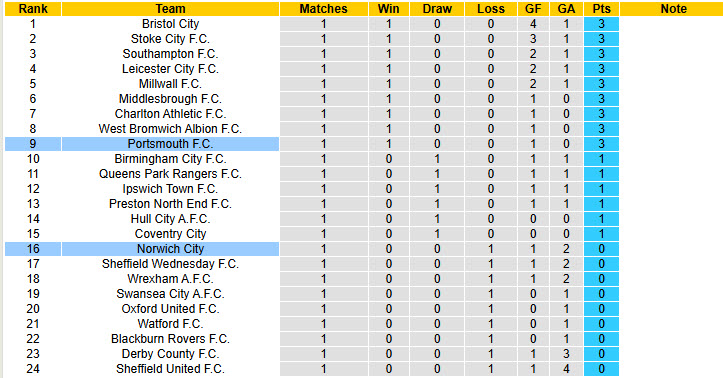Click the GF column header
The height and width of the screenshot is (378, 723).
pyautogui.click(x=533, y=9)
